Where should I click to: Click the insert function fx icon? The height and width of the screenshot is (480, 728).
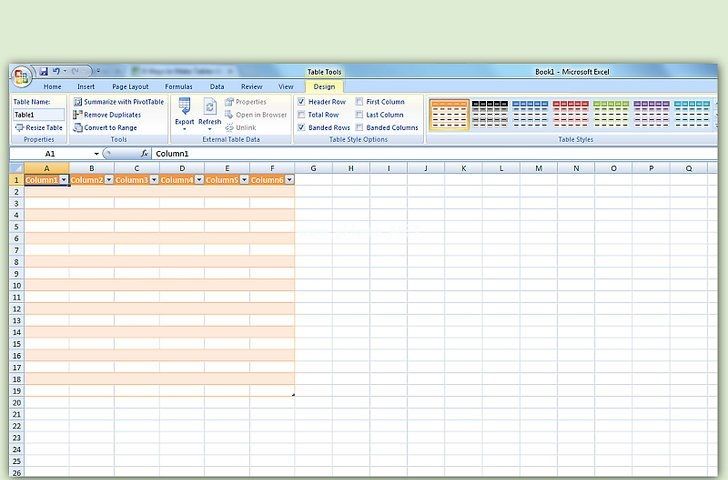pos(144,154)
